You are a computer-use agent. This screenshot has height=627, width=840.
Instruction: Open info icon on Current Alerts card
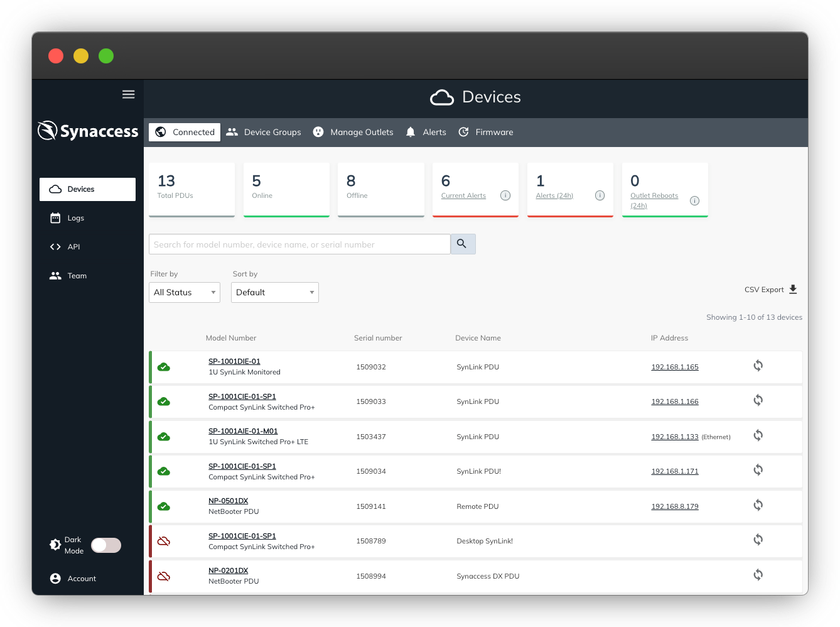[505, 195]
